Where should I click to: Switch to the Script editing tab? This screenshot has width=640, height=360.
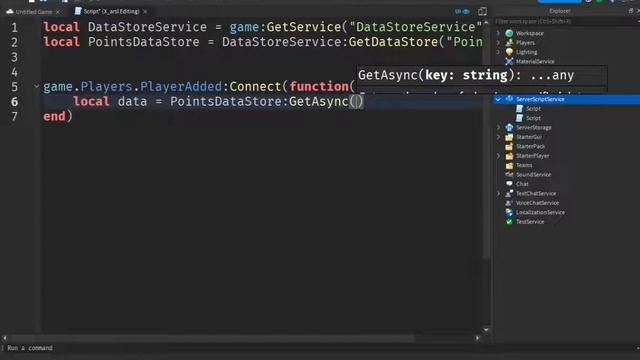(x=111, y=11)
